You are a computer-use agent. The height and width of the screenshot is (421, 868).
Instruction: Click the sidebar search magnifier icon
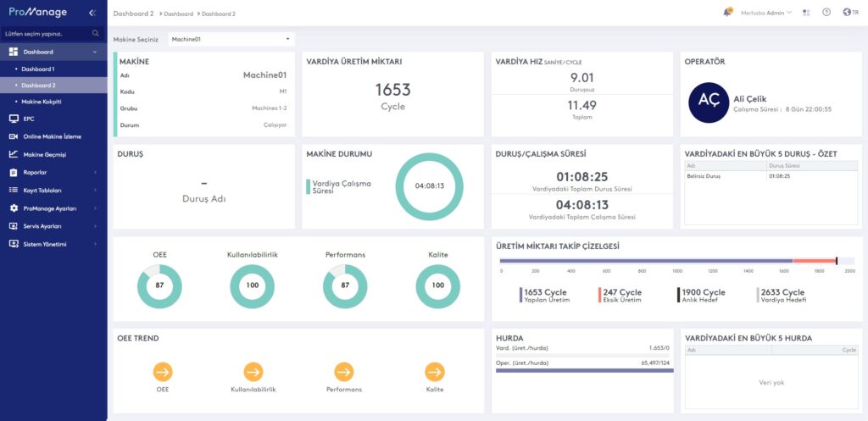tap(96, 34)
